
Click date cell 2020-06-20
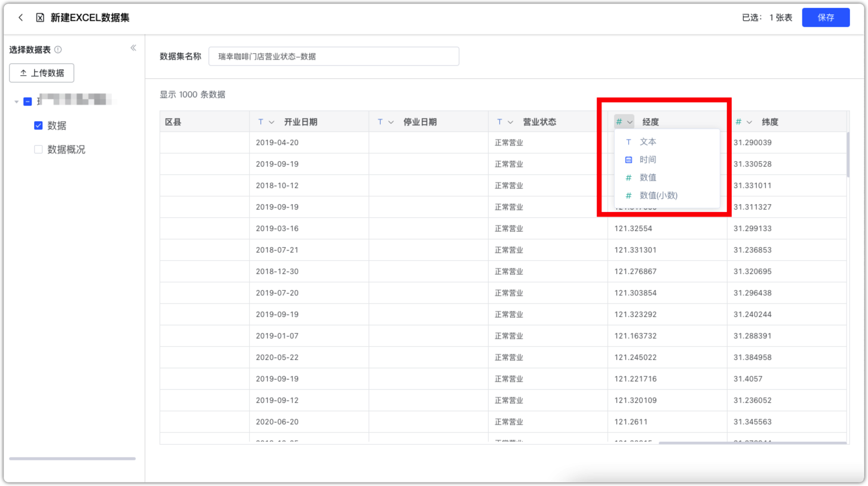point(309,422)
